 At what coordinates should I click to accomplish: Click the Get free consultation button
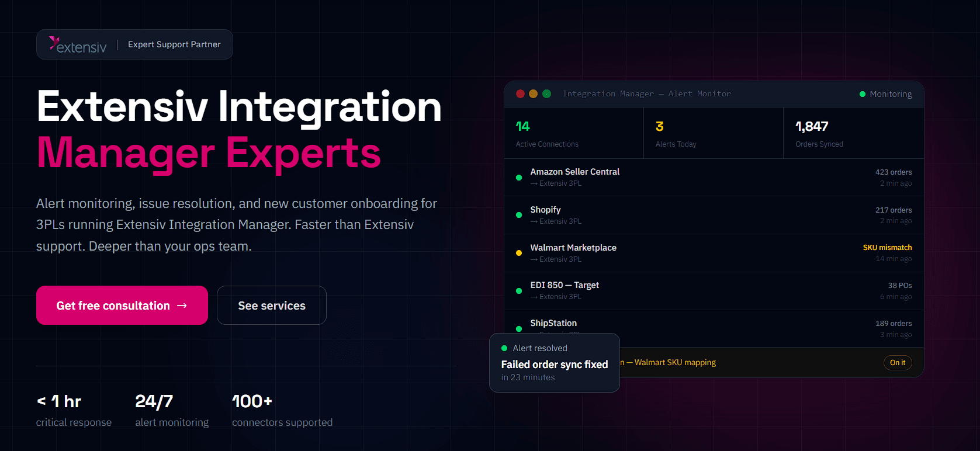(122, 305)
